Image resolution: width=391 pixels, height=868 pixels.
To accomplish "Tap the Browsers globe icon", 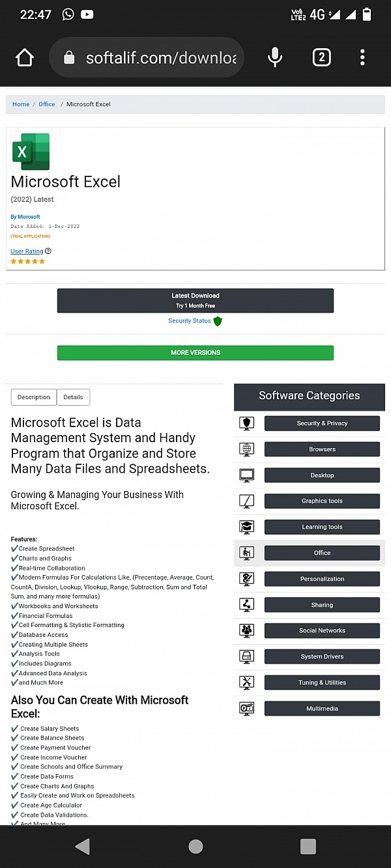I will pyautogui.click(x=246, y=449).
